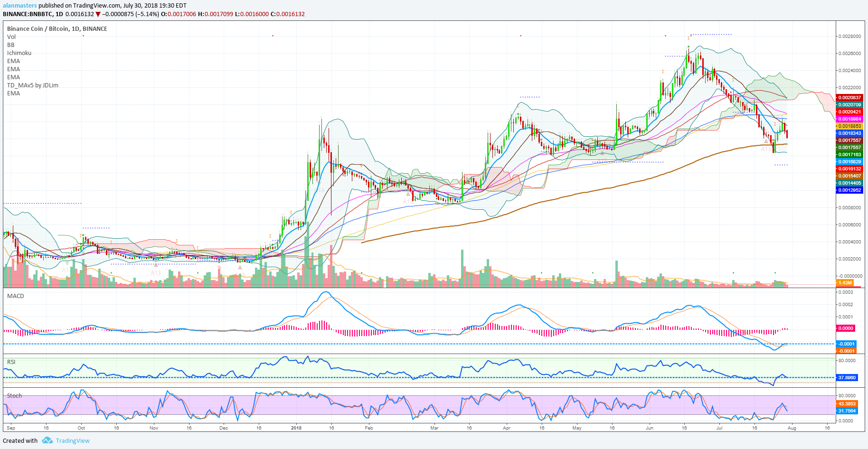Click the Dec label on time axis
Screen dimensions: 868x449
(224, 428)
